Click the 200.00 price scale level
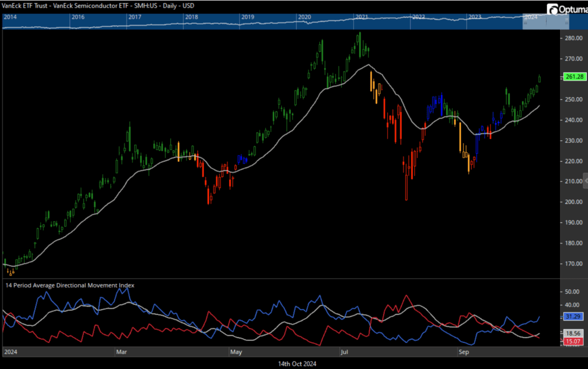This screenshot has width=588, height=369. tap(573, 202)
